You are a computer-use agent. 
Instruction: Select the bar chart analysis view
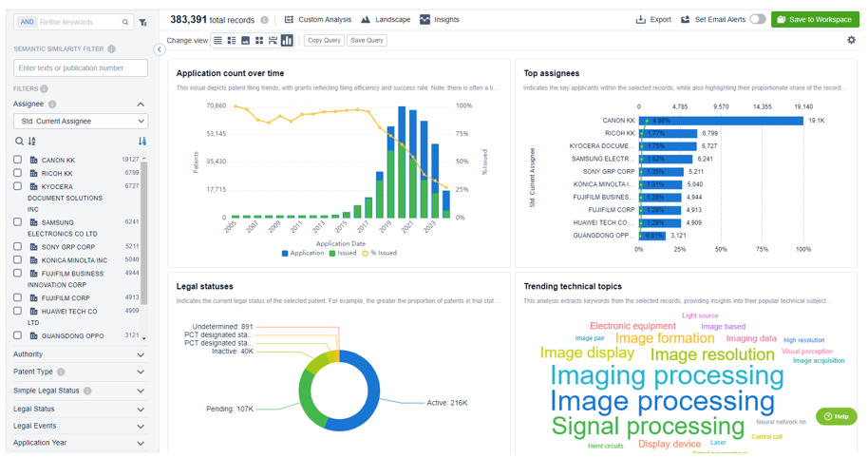287,41
